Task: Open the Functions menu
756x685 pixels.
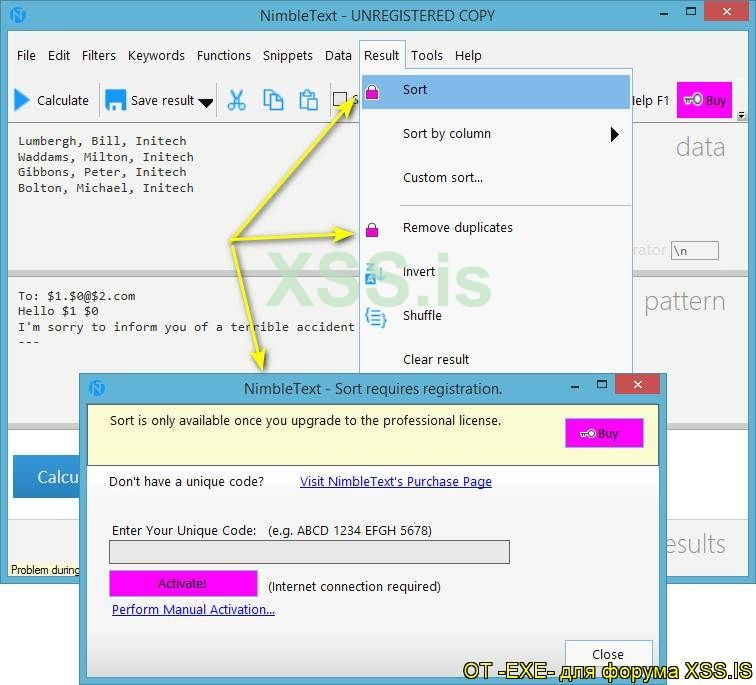Action: [x=224, y=55]
